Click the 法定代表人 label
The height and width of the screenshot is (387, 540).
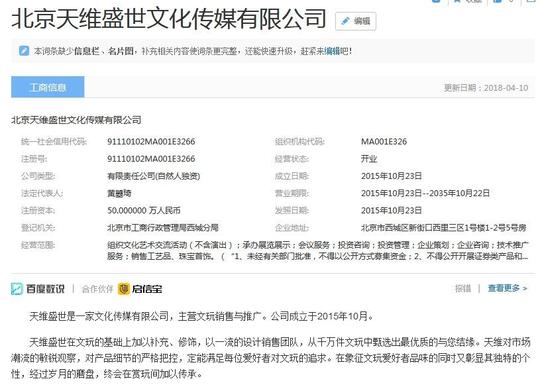coord(42,193)
